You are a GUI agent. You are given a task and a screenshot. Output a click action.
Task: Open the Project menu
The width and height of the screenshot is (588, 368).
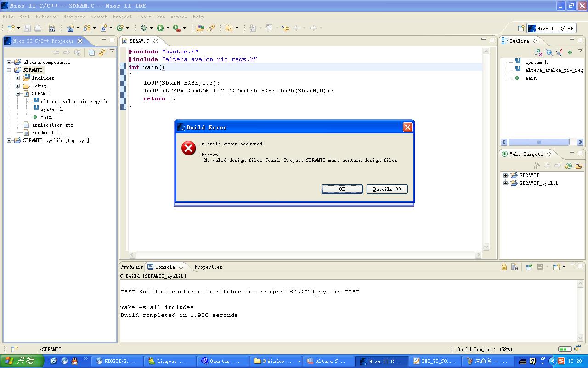(x=122, y=17)
